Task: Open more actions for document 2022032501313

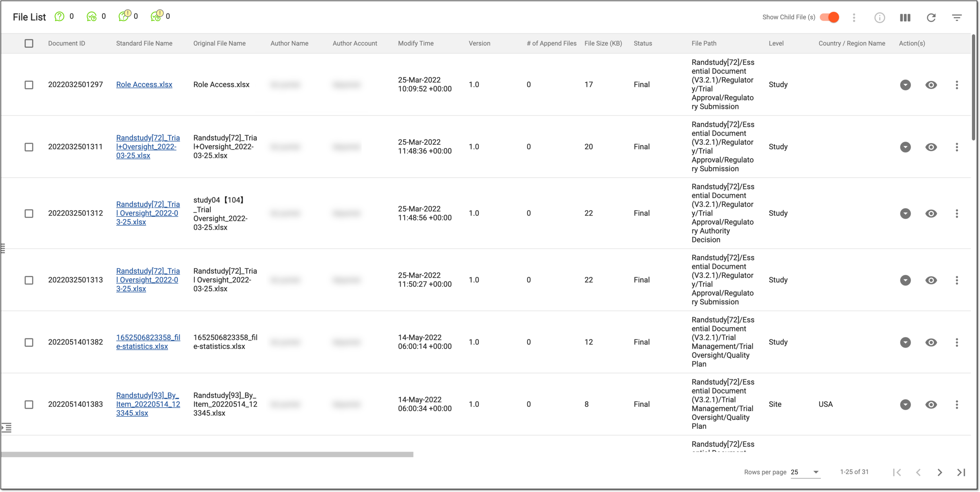Action: (957, 280)
